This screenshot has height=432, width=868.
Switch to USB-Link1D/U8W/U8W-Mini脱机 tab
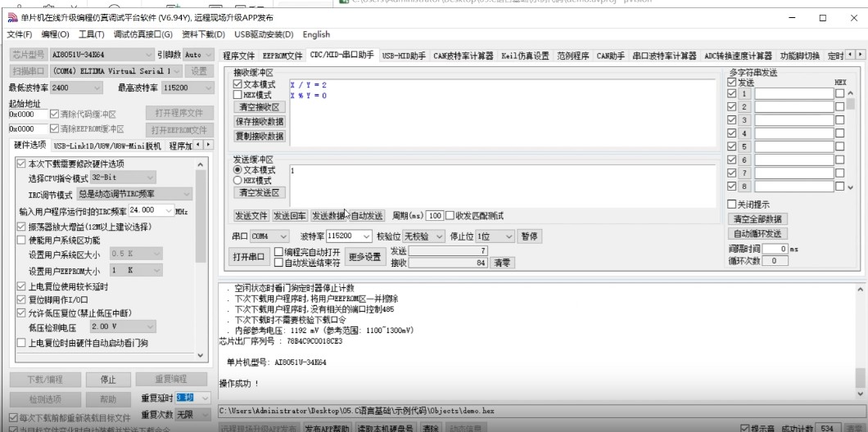click(107, 146)
